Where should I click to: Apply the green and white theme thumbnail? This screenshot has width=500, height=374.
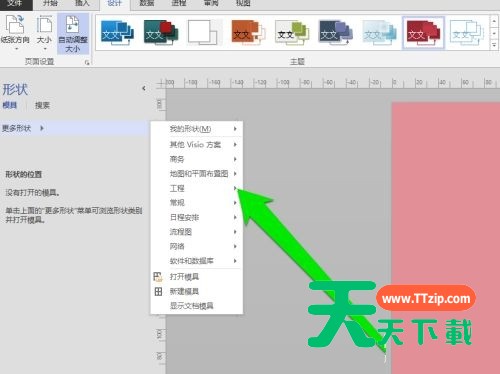click(x=292, y=33)
